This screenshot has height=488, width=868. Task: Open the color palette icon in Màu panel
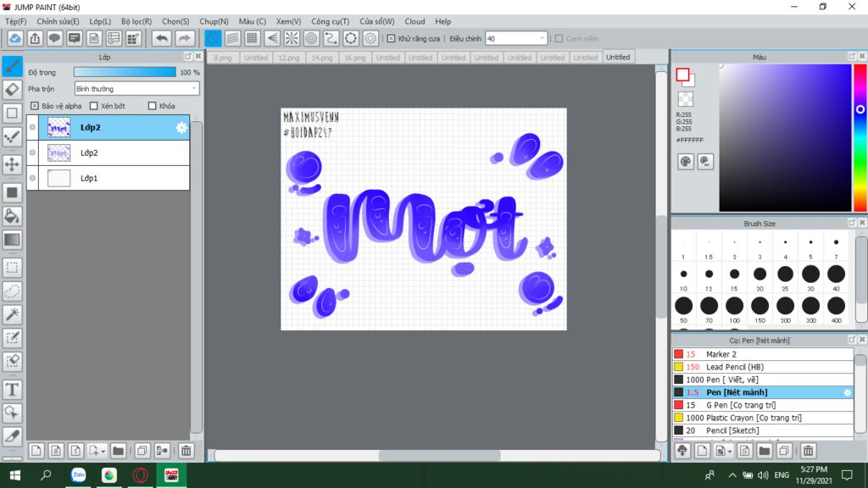coord(685,162)
